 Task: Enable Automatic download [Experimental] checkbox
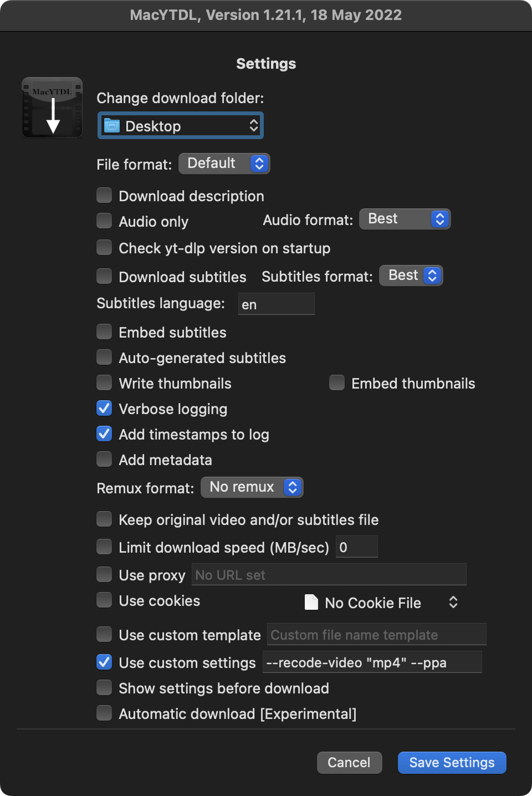click(104, 713)
